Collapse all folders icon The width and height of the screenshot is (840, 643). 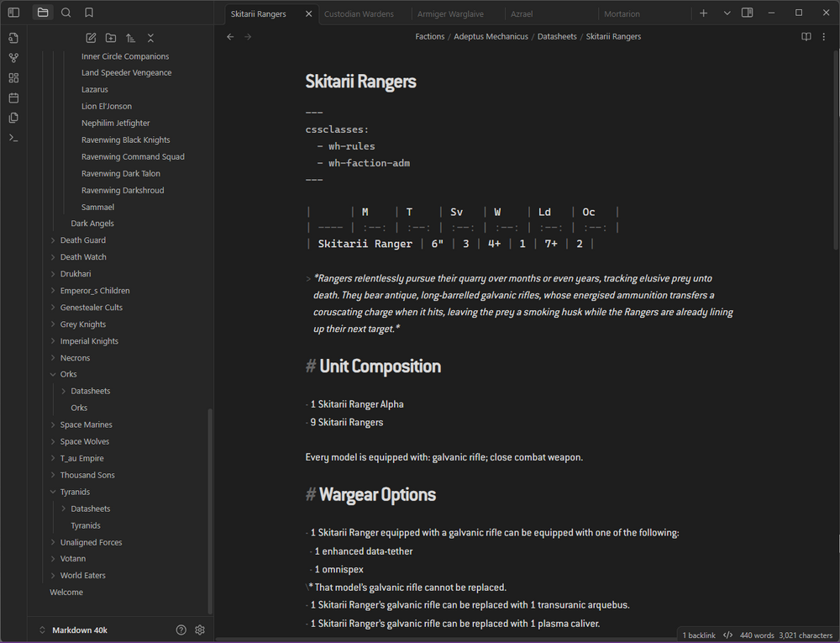150,38
